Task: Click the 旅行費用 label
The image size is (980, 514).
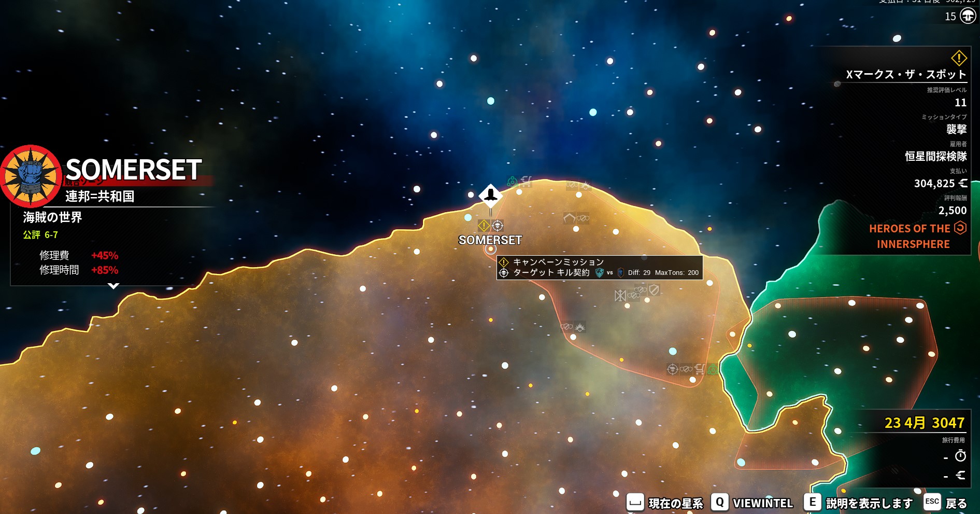Action: point(954,440)
